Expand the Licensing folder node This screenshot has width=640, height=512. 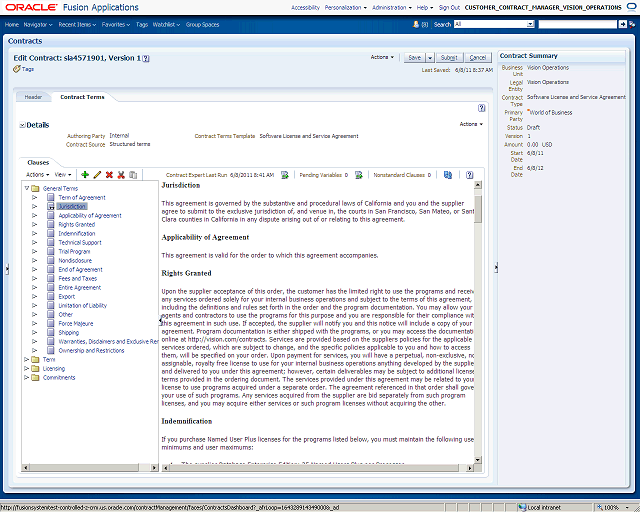click(27, 368)
